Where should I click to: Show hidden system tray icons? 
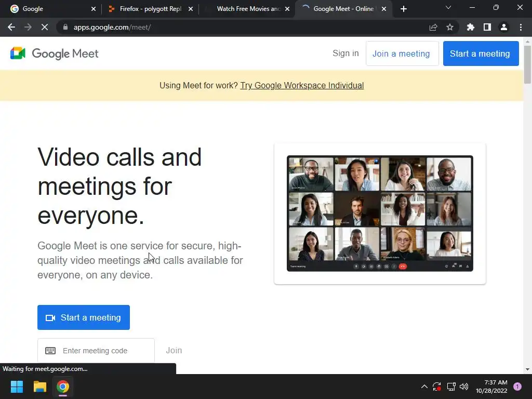tap(424, 387)
